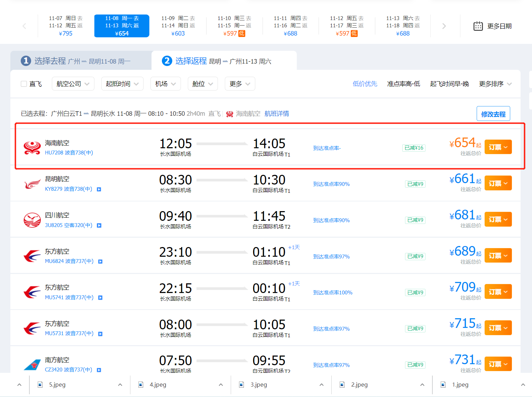This screenshot has width=532, height=397.
Task: Expand the 起抵时间 filter dropdown
Action: click(x=122, y=84)
